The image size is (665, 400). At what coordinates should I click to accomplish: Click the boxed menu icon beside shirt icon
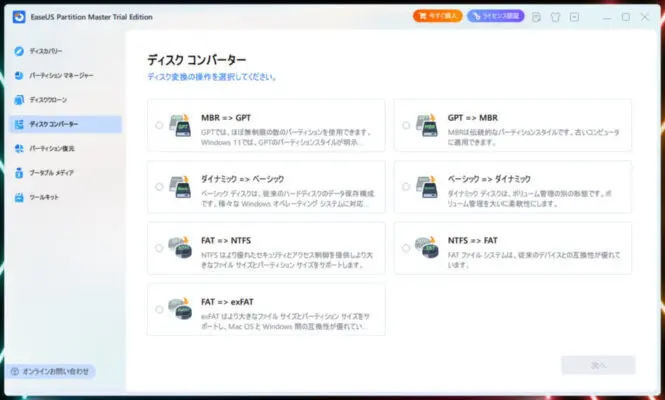click(x=574, y=17)
